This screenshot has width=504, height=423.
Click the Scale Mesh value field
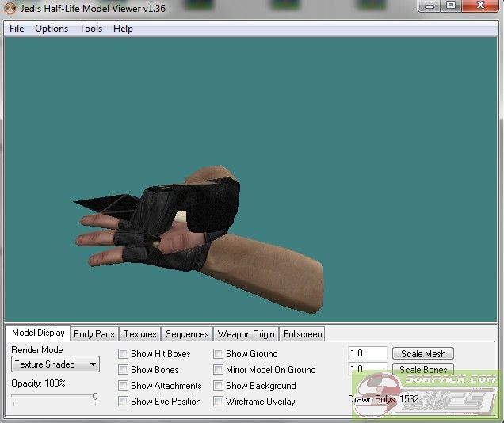click(x=367, y=354)
